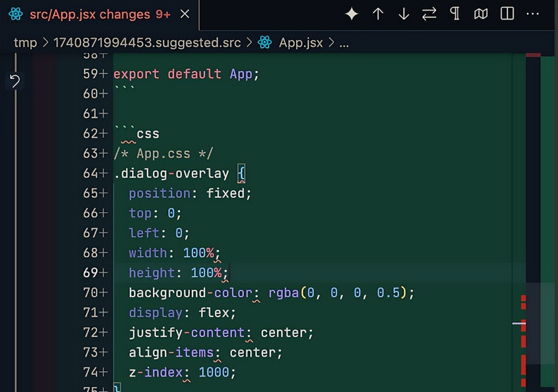Viewport: 558px width, 392px height.
Task: Open the 1740871994453.suggested.src breadcrumb
Action: pos(147,43)
